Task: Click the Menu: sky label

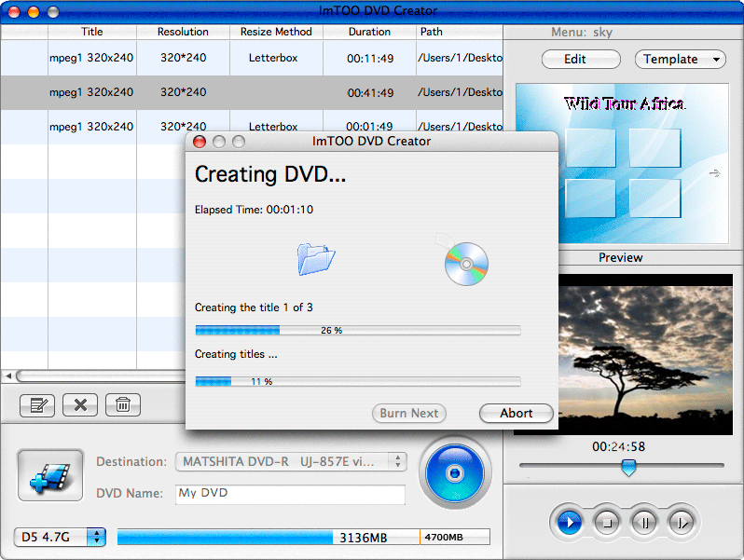Action: pos(582,33)
